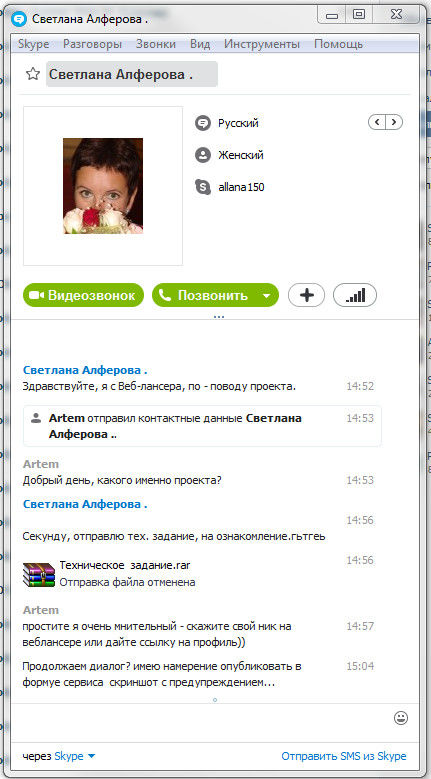
Task: Click the WinRAR archive icon of the sent file
Action: (x=39, y=575)
